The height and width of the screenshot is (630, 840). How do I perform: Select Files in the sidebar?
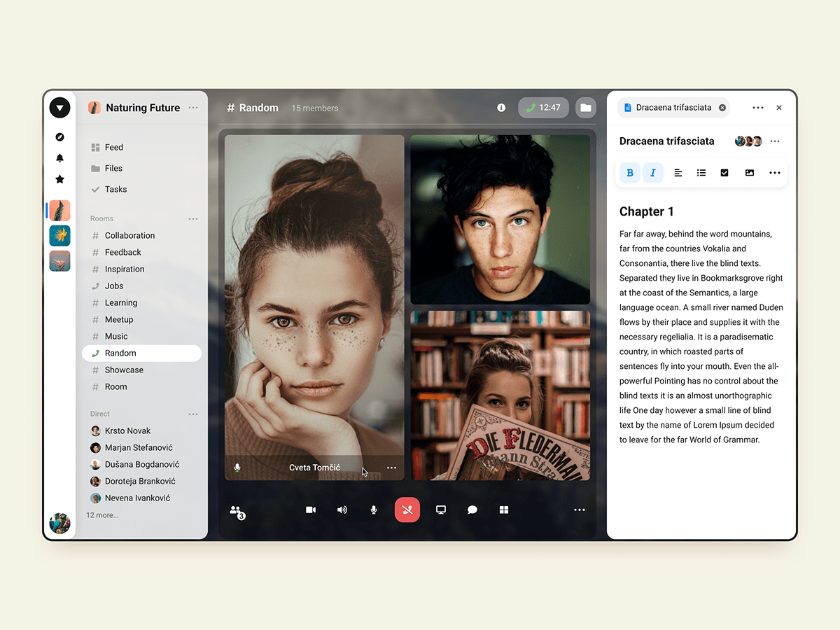point(113,168)
